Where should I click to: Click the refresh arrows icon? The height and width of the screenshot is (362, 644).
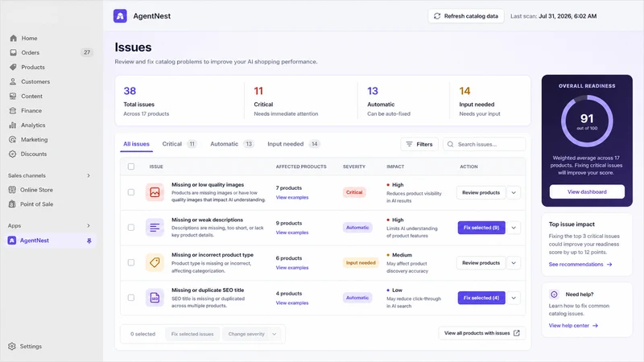click(437, 16)
